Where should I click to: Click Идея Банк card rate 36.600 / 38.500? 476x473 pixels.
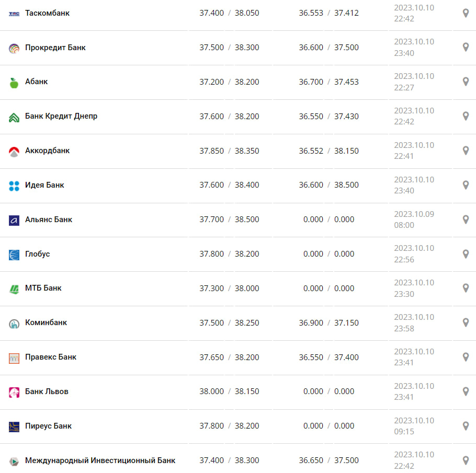[x=328, y=185]
